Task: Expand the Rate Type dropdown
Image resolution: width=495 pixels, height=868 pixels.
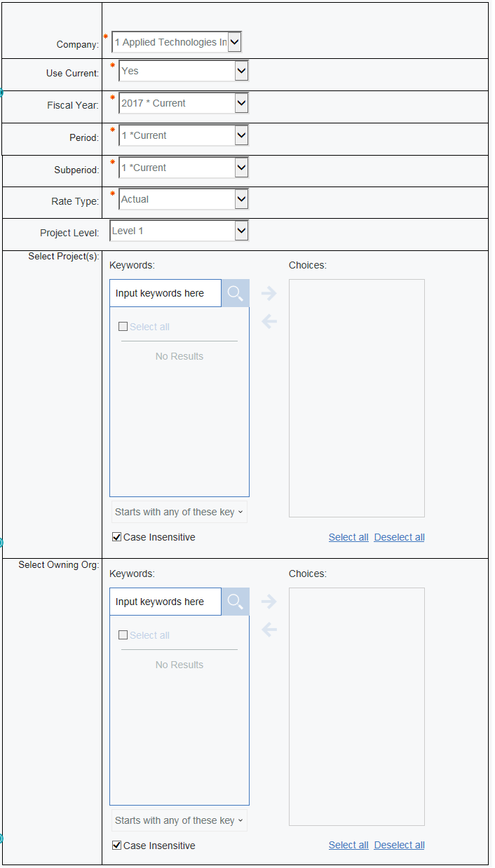Action: pyautogui.click(x=241, y=199)
